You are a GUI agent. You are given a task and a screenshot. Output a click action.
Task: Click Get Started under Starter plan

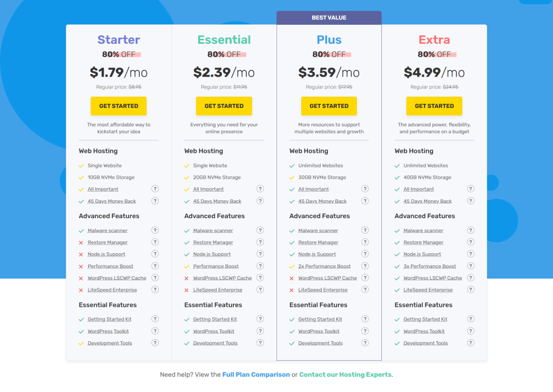click(x=119, y=106)
